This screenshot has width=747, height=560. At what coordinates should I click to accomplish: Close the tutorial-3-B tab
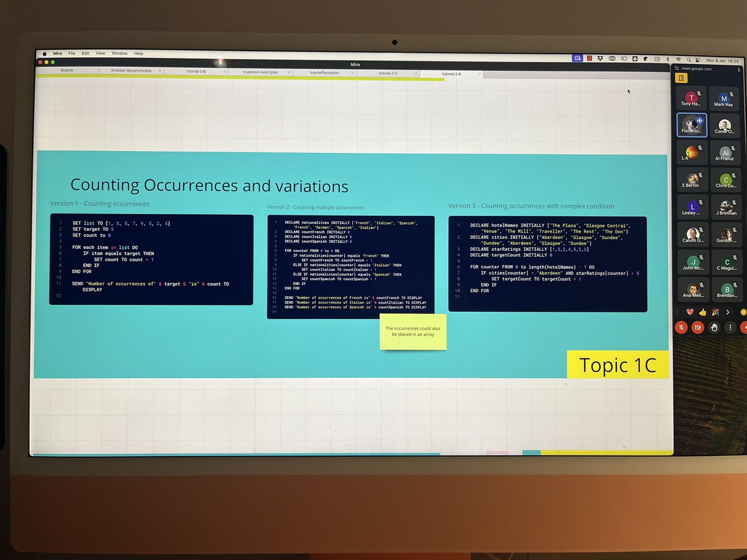pyautogui.click(x=224, y=72)
